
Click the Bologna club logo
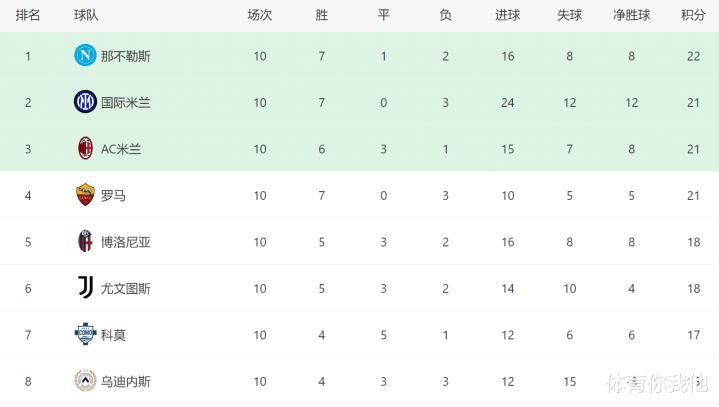(x=85, y=242)
